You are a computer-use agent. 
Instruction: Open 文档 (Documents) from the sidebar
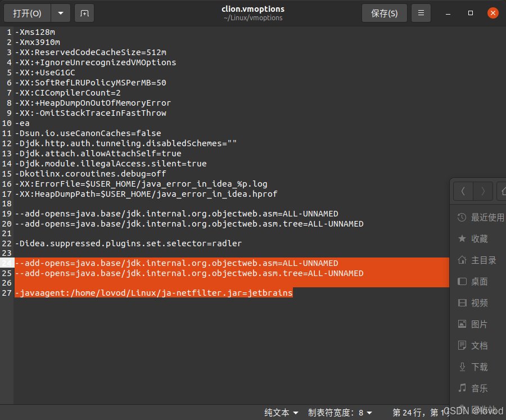tap(479, 345)
